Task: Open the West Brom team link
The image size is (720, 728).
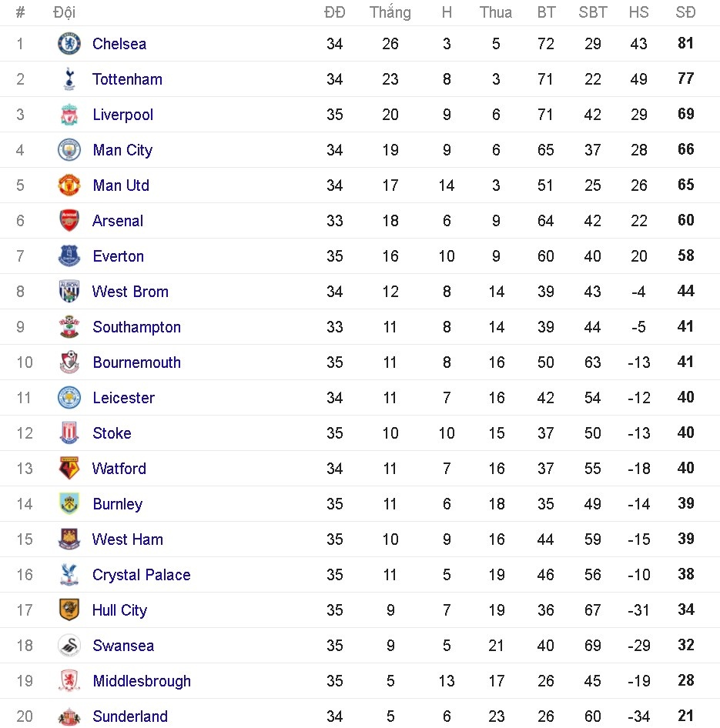Action: coord(130,292)
